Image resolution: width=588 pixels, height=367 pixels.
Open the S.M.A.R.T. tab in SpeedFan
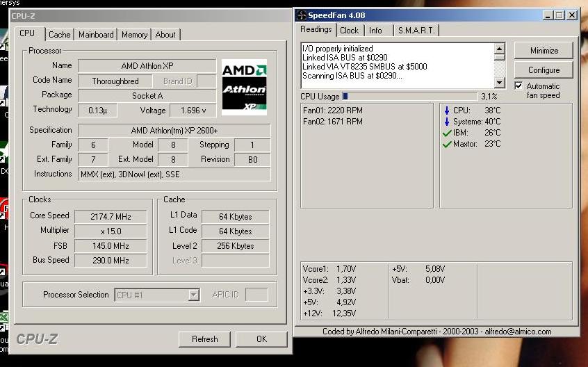click(416, 31)
